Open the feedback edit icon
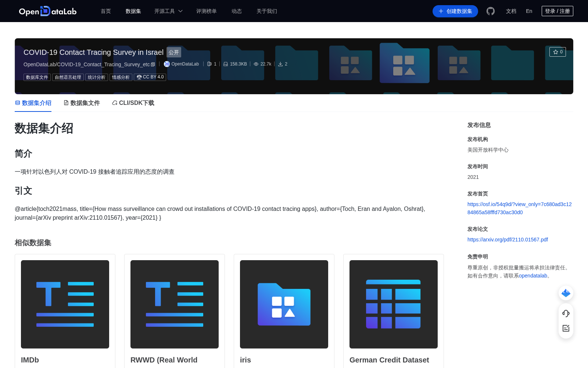The width and height of the screenshot is (588, 368). (x=566, y=328)
